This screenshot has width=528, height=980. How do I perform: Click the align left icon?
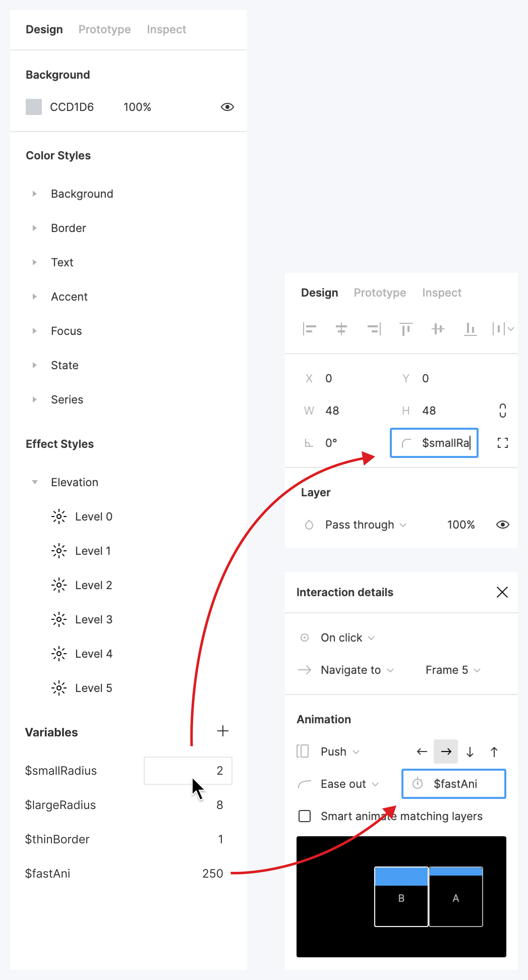(309, 329)
